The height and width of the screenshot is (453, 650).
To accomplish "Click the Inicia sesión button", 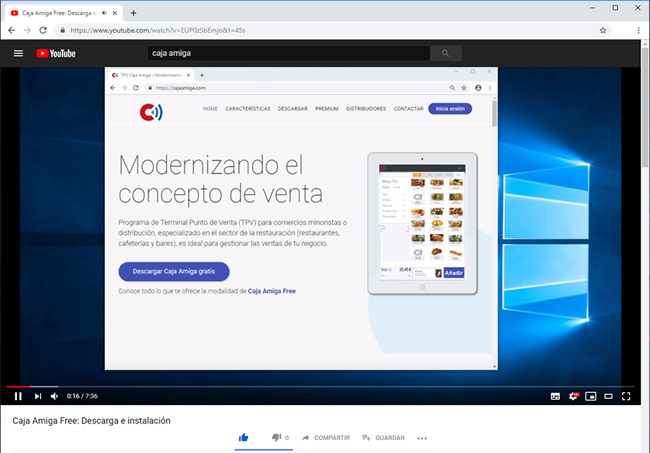I will (x=450, y=109).
